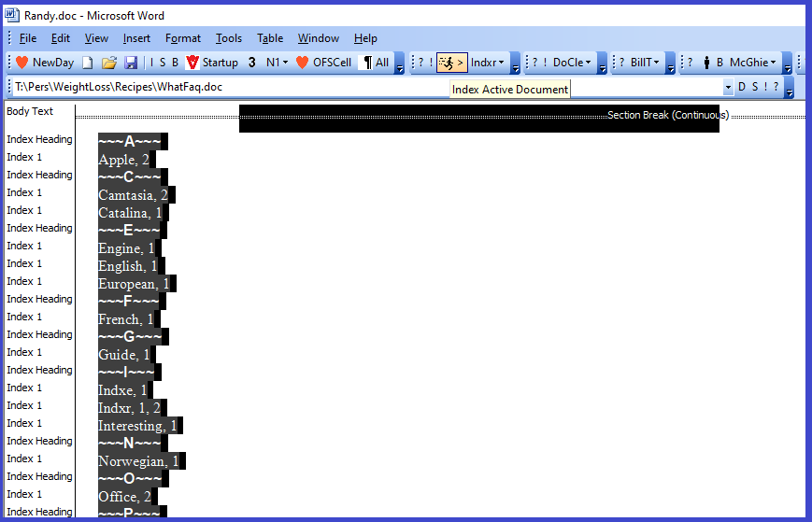812x522 pixels.
Task: Click the index entry 'European, 1'
Action: point(134,284)
